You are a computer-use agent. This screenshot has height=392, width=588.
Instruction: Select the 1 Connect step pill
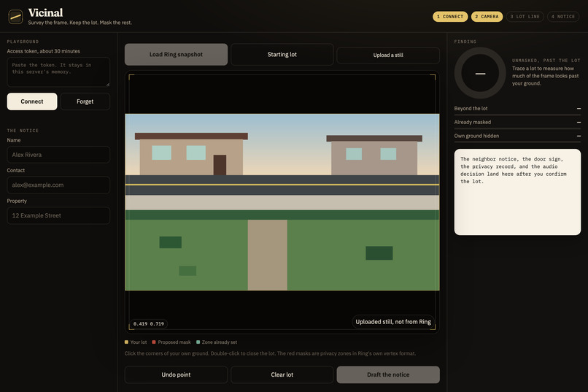(450, 17)
